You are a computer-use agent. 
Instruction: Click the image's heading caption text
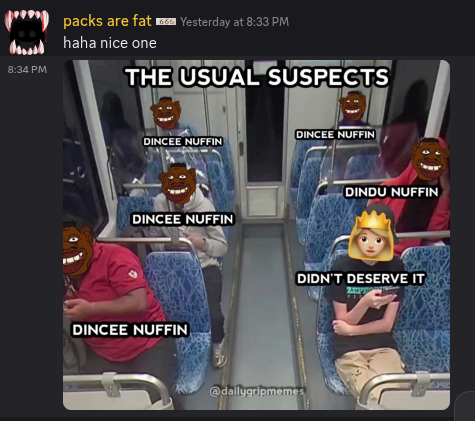pos(257,77)
